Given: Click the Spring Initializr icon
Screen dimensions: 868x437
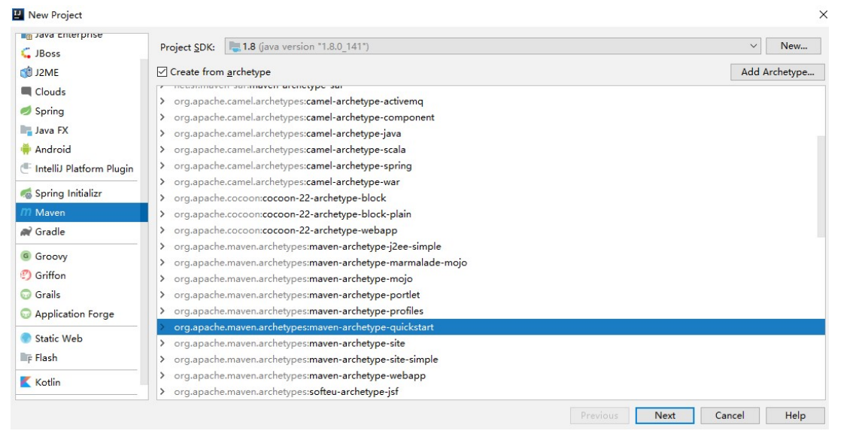Looking at the screenshot, I should [26, 193].
